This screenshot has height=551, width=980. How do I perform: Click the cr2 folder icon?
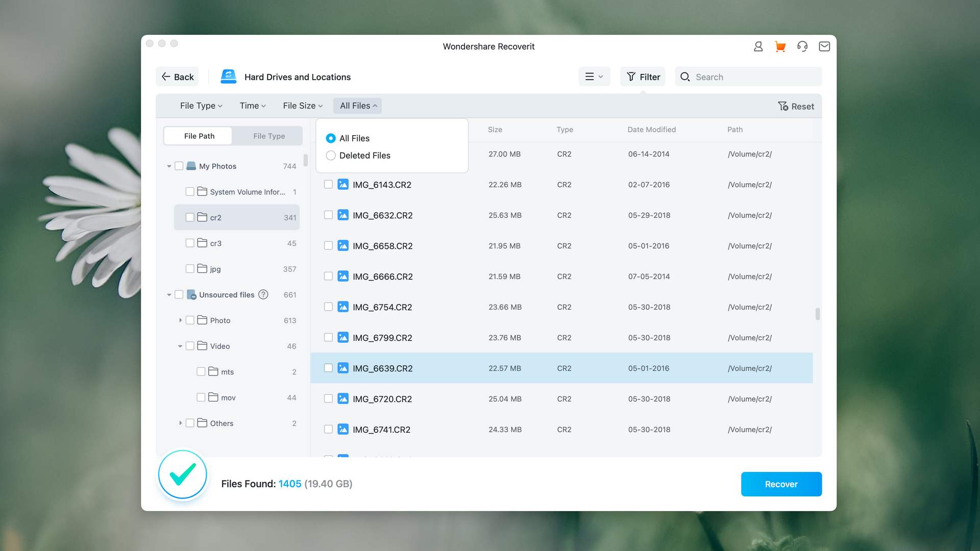[x=202, y=217]
